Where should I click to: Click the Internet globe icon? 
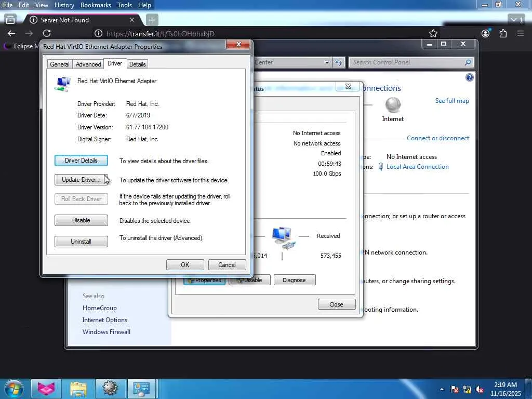[x=393, y=105]
